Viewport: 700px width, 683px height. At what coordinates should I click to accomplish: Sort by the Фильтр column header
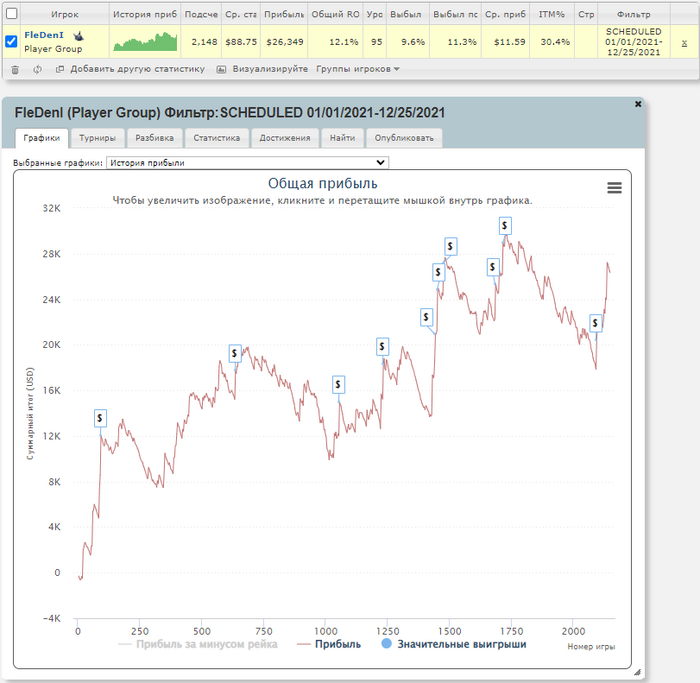633,14
